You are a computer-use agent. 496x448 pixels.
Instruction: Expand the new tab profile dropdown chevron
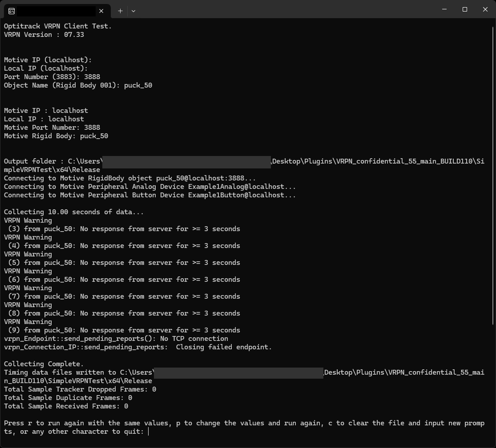(x=133, y=11)
